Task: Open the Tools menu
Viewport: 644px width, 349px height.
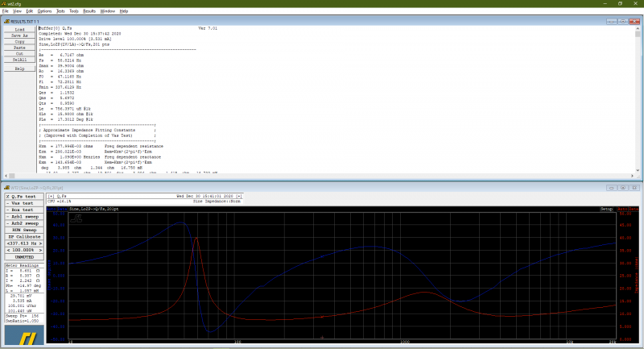Action: [x=73, y=11]
